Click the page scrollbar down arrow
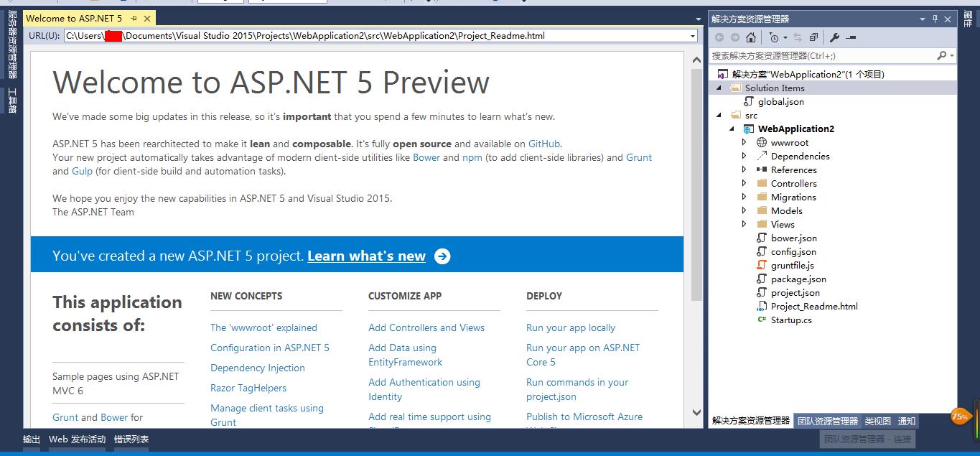 click(696, 412)
